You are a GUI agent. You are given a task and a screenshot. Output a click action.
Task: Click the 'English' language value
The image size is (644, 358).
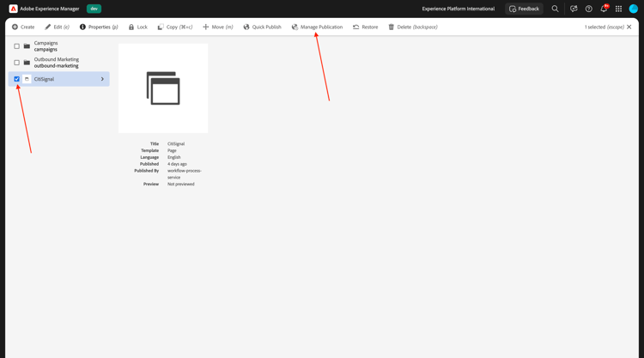(173, 157)
